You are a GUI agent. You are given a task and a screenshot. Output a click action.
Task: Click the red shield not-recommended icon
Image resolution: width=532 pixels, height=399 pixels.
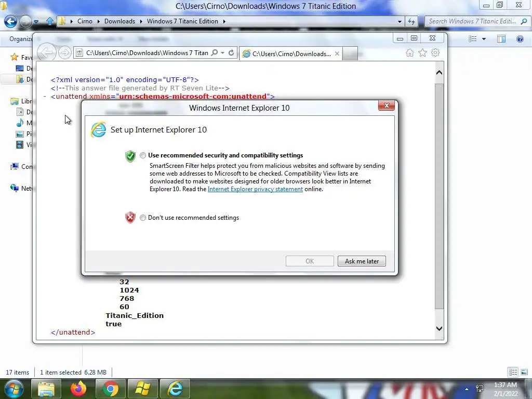pyautogui.click(x=130, y=218)
